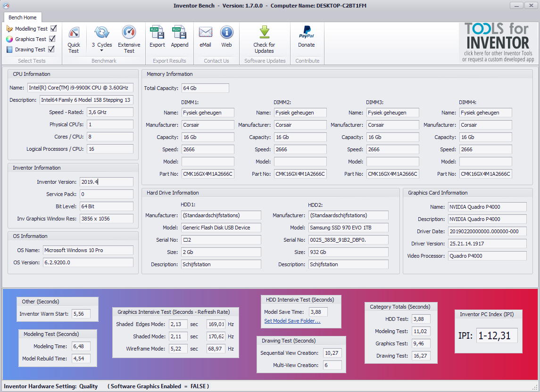Select the Inventor Warm Start value
The image size is (540, 392).
[81, 314]
